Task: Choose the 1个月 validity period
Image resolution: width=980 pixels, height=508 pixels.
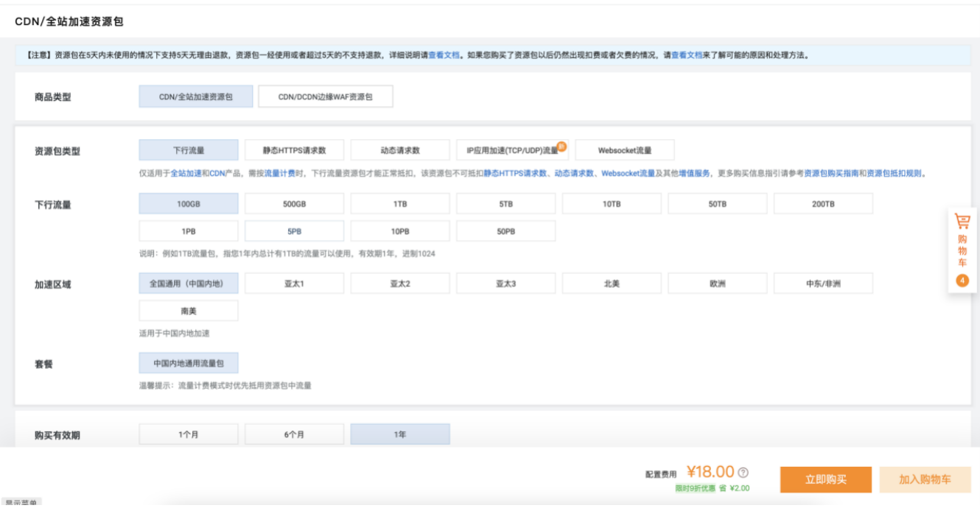Action: [x=188, y=434]
